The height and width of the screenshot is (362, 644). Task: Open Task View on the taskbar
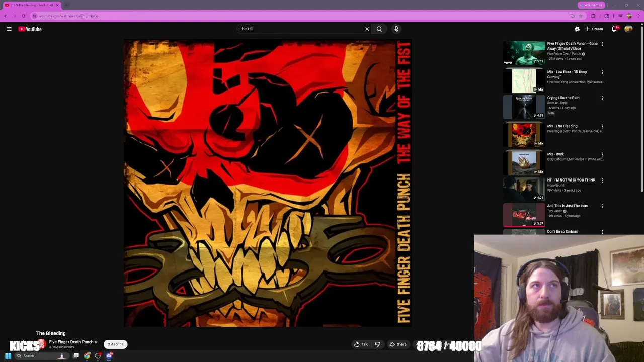coord(76,356)
